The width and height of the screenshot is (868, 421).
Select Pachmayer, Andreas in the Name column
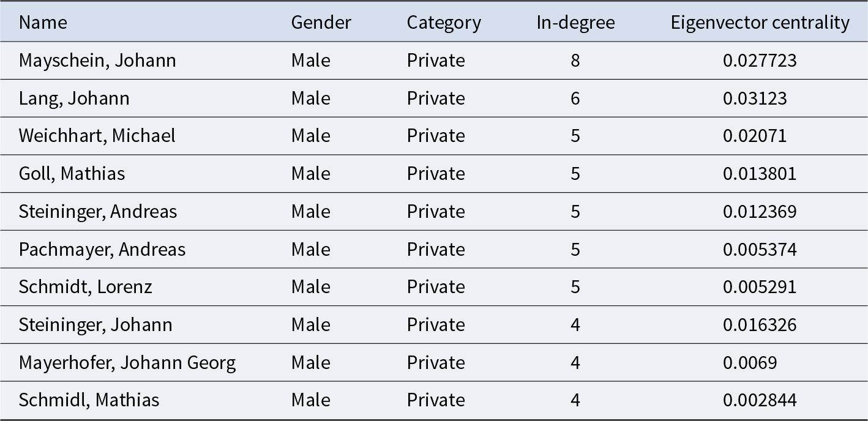[x=102, y=250]
